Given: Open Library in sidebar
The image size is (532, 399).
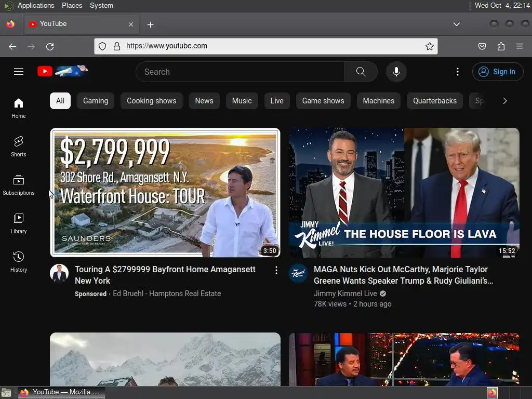Looking at the screenshot, I should (x=19, y=223).
